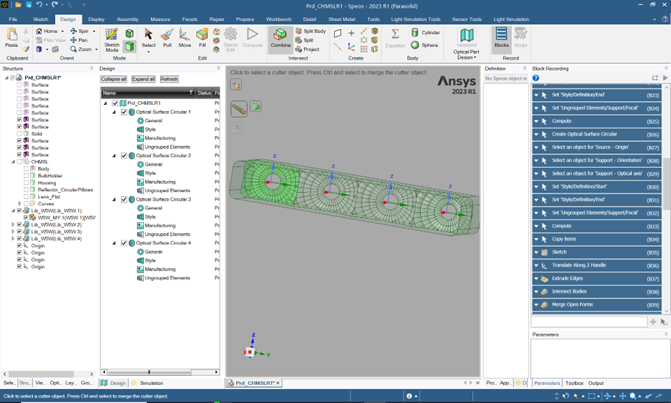Viewport: 671px width, 403px height.
Task: Toggle checkbox for Optical Surface Circular.3
Action: [x=124, y=199]
